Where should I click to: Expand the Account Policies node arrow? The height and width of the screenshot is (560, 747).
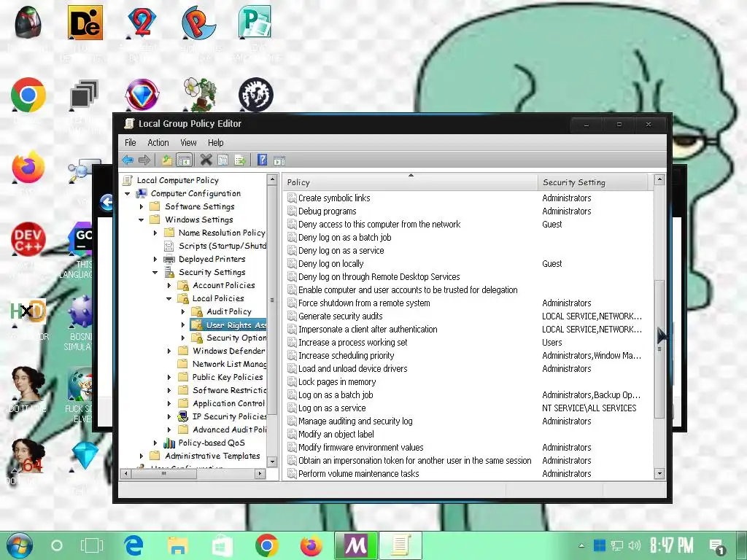pos(169,285)
